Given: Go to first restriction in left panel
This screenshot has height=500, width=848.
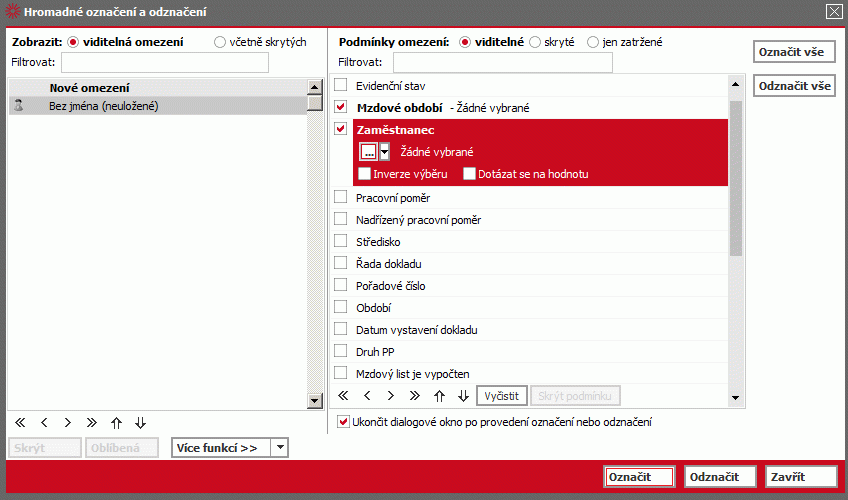Looking at the screenshot, I should click(x=20, y=423).
